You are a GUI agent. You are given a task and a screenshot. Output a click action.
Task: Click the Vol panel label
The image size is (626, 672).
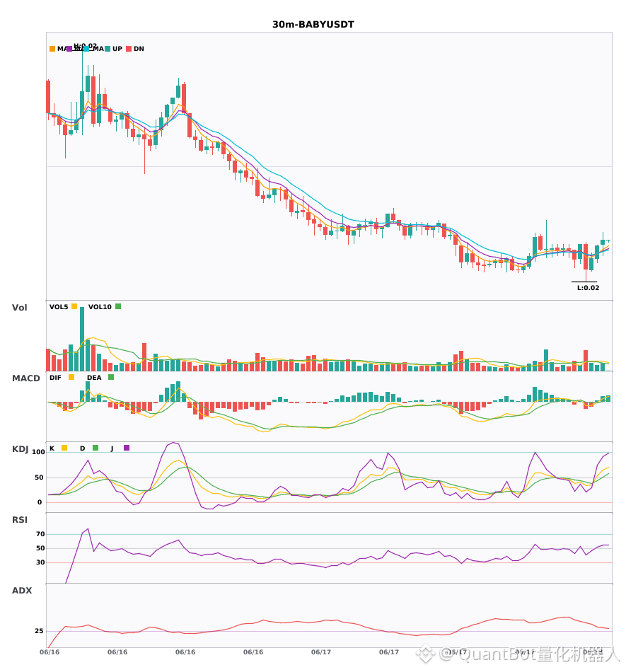tap(19, 307)
